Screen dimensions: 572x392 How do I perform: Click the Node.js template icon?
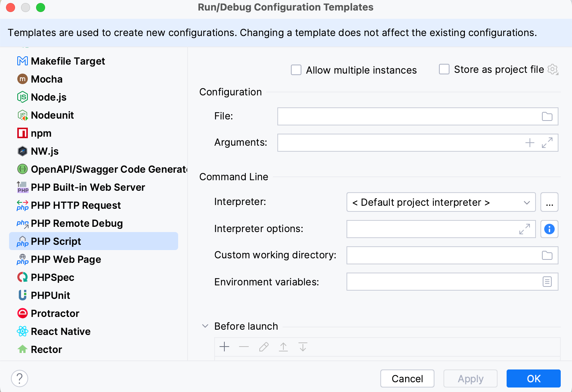click(23, 97)
